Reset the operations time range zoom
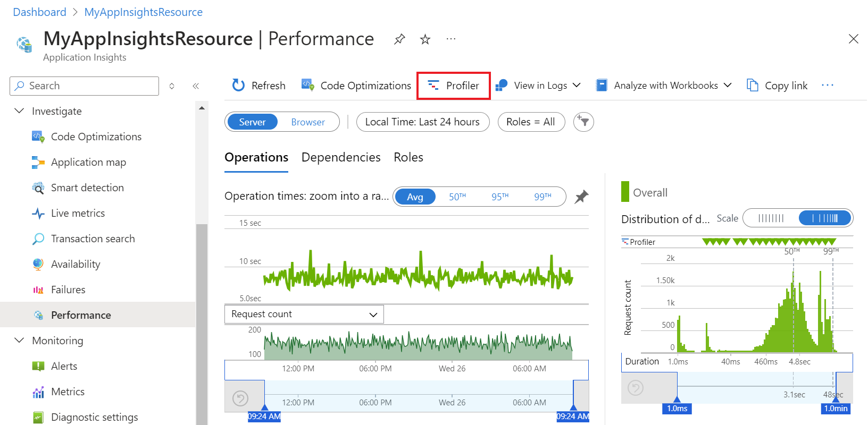This screenshot has width=868, height=425. pos(240,398)
